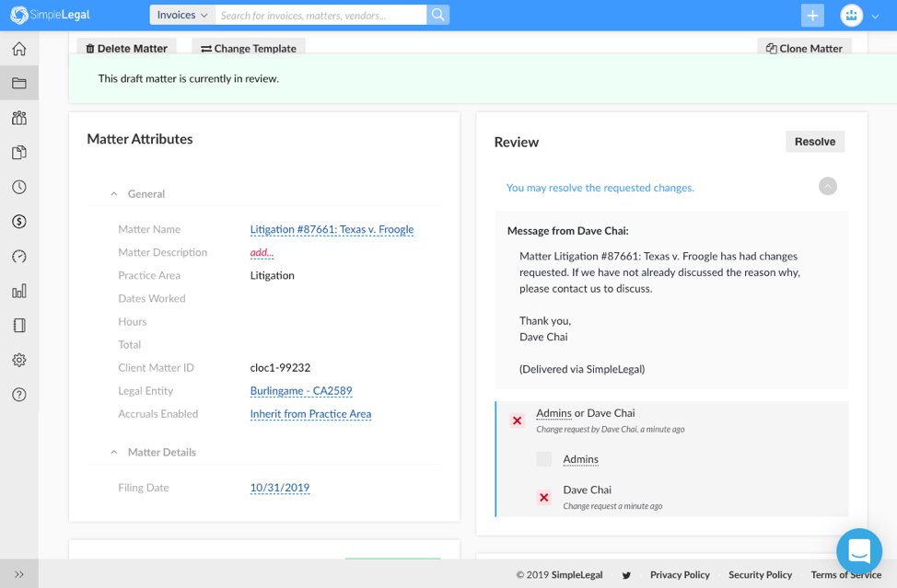Click the Delete Matter button

[x=126, y=48]
